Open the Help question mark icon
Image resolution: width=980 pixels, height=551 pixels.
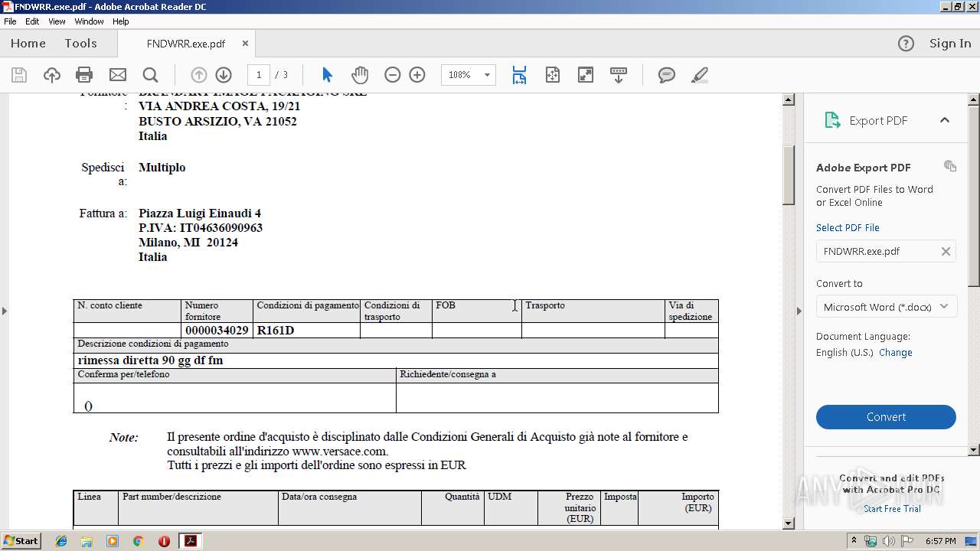[906, 44]
